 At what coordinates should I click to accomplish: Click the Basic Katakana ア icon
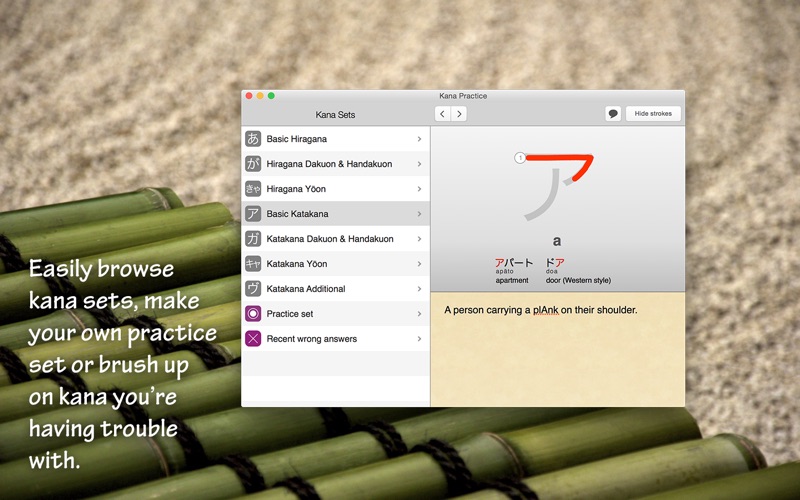point(253,214)
